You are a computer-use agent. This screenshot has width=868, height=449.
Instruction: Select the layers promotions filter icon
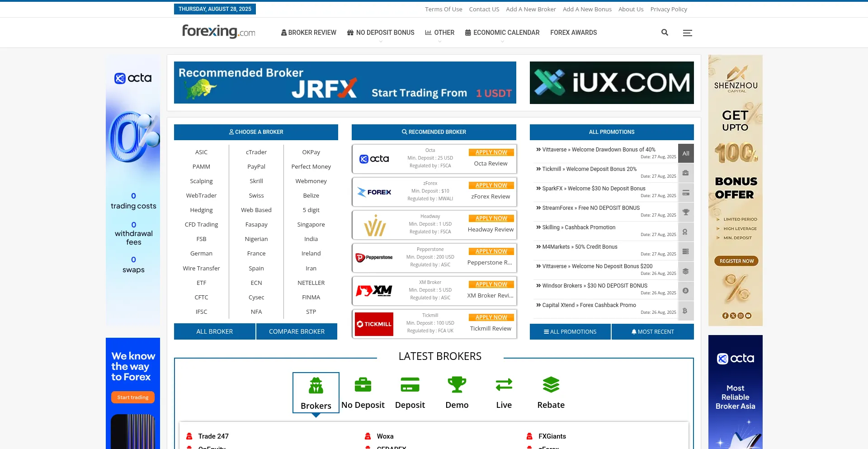686,271
